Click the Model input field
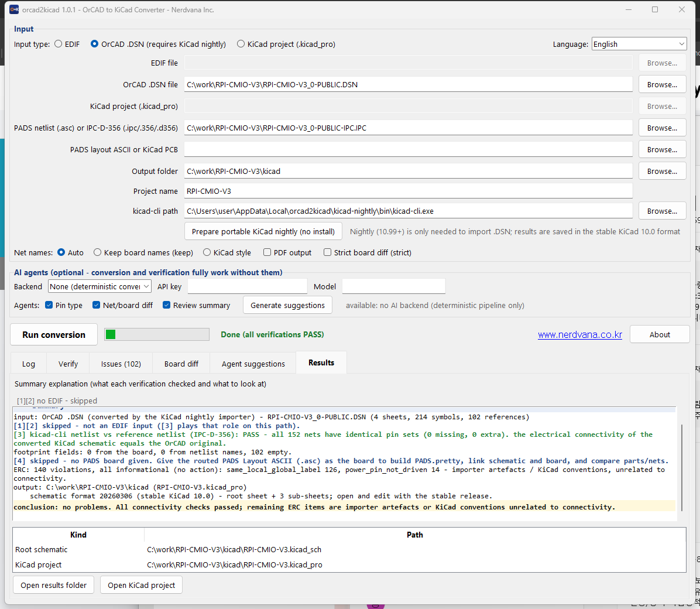 pyautogui.click(x=394, y=286)
